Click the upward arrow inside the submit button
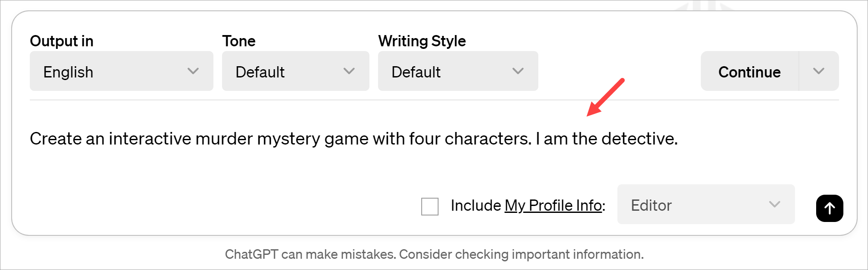This screenshot has height=270, width=868. [829, 208]
